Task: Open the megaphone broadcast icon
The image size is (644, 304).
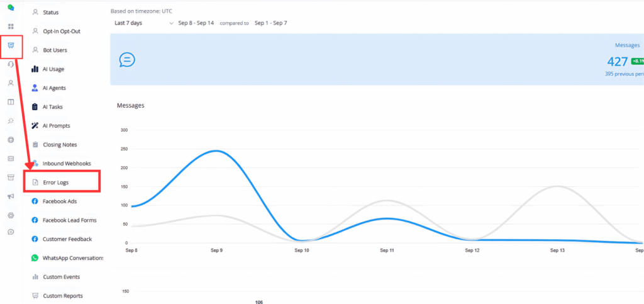Action: (x=11, y=196)
